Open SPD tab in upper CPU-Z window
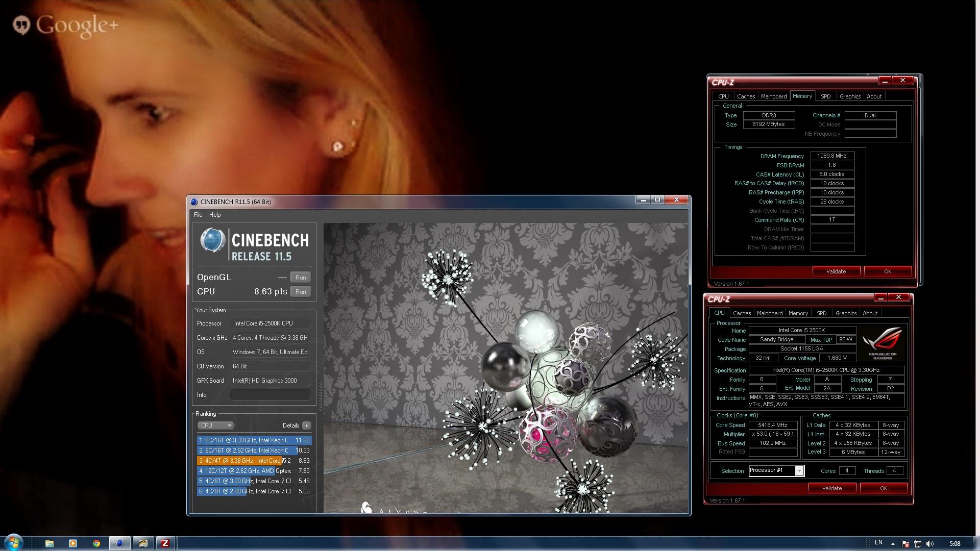The height and width of the screenshot is (551, 980). [826, 96]
